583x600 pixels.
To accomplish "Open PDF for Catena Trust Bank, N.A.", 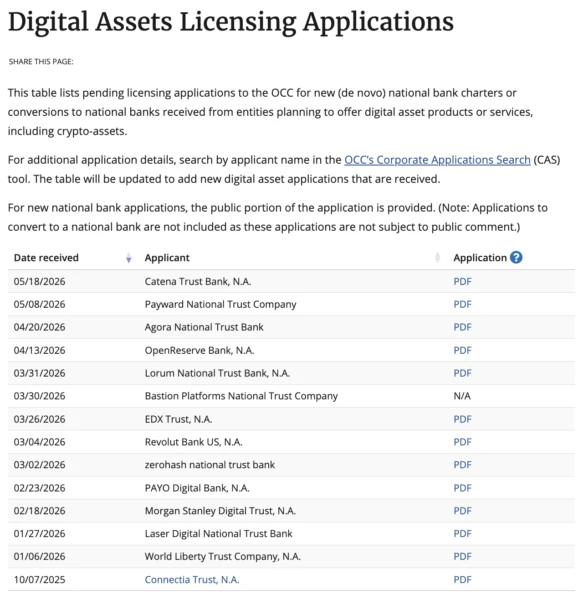I will pos(462,282).
